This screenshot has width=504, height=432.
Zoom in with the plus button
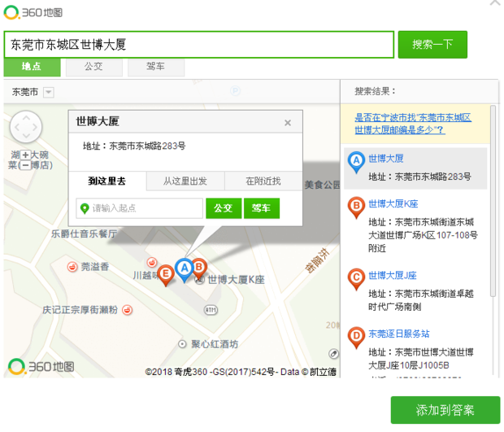(x=25, y=155)
